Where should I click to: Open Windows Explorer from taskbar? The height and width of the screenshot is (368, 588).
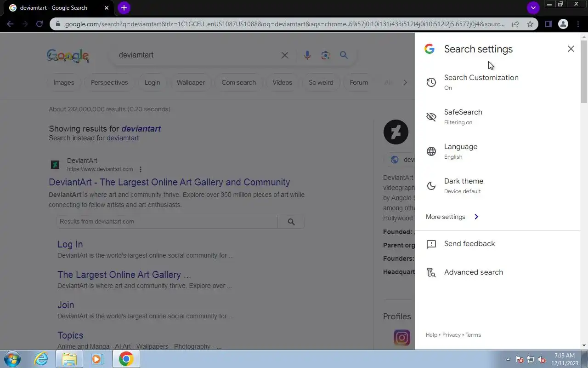(x=69, y=359)
